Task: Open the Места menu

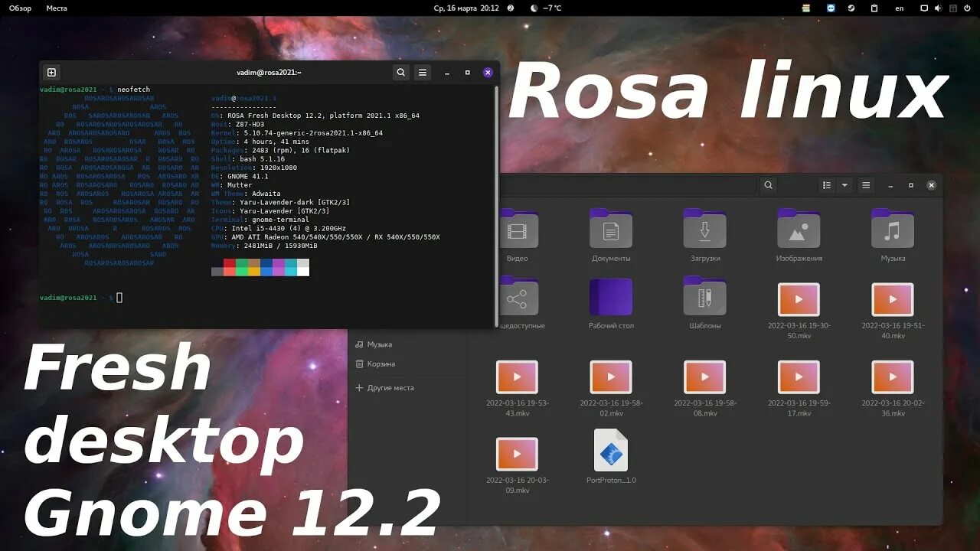Action: 57,8
